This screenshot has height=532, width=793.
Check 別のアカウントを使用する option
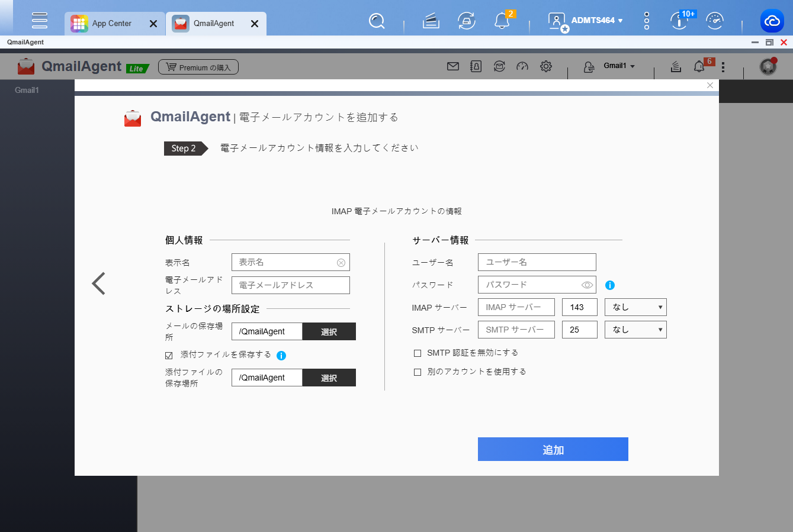[418, 372]
